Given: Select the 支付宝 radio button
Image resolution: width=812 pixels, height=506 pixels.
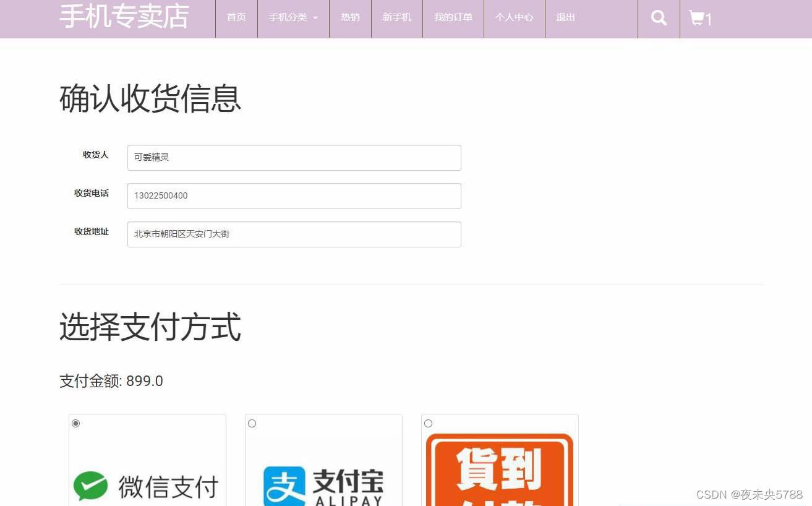Looking at the screenshot, I should click(x=252, y=423).
